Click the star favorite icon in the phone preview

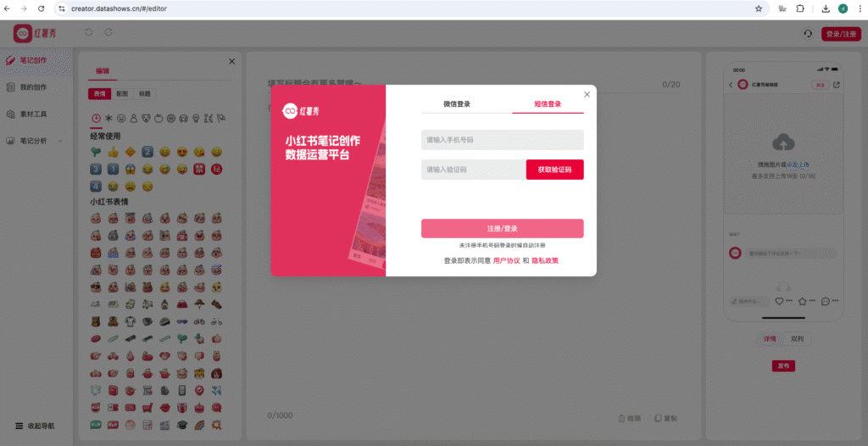tap(802, 301)
